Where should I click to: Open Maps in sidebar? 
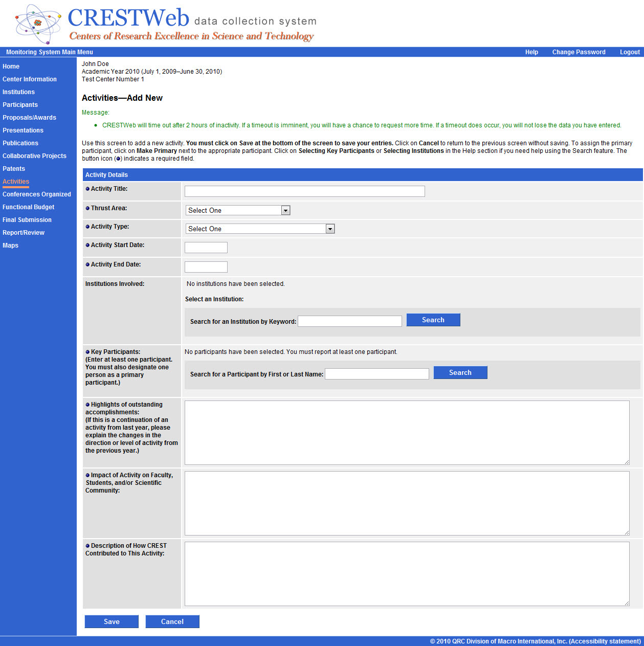[10, 246]
